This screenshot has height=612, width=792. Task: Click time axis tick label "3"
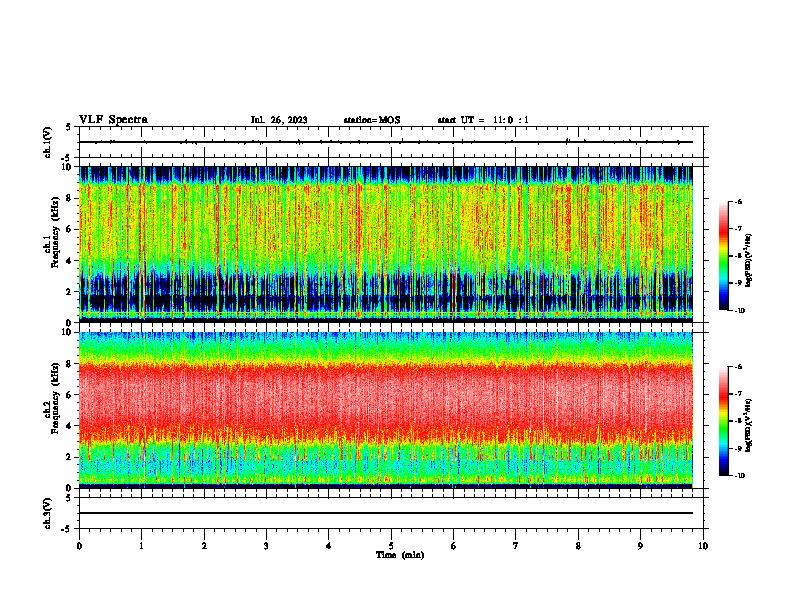[266, 546]
